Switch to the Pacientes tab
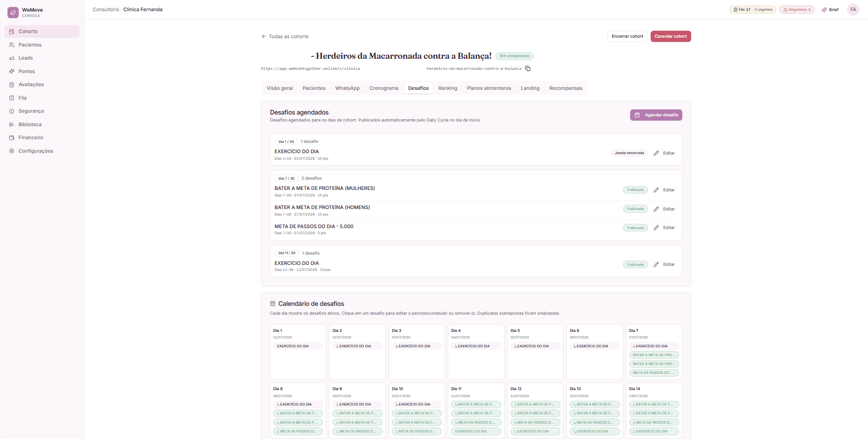 314,88
